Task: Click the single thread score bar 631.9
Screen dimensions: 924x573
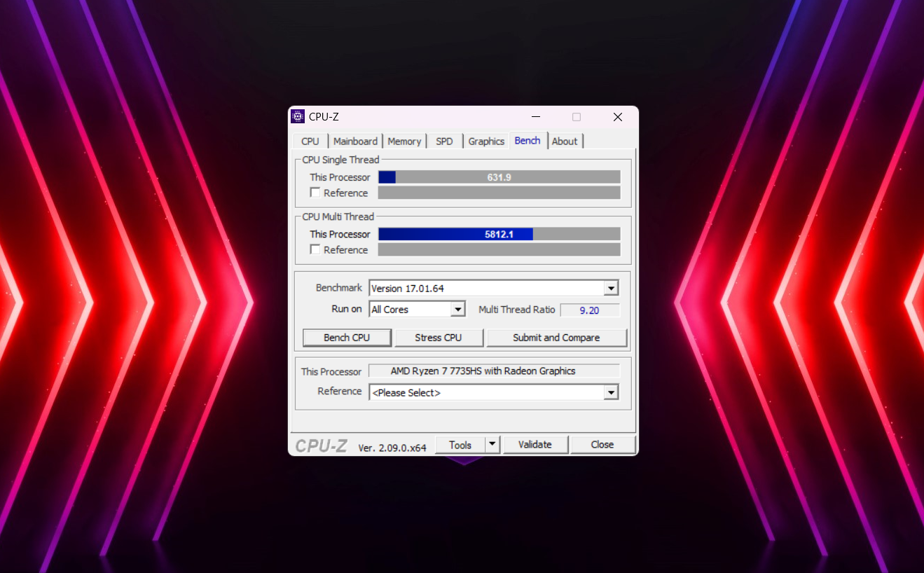Action: pos(499,177)
